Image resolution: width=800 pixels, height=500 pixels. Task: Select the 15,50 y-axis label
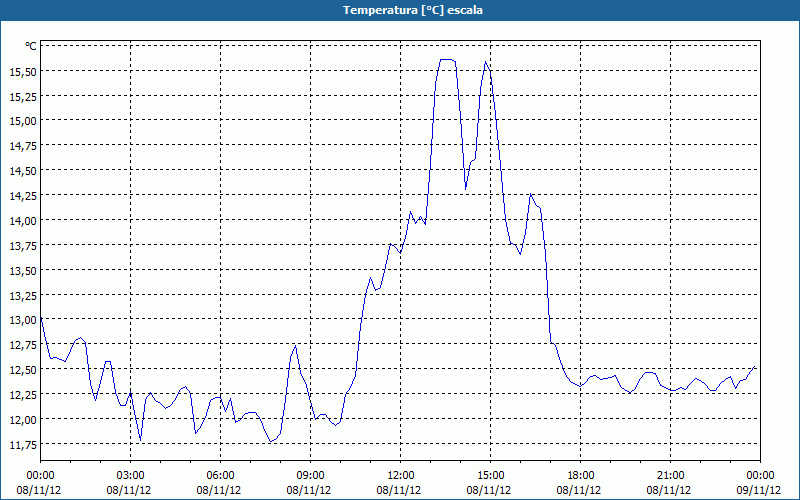click(23, 71)
